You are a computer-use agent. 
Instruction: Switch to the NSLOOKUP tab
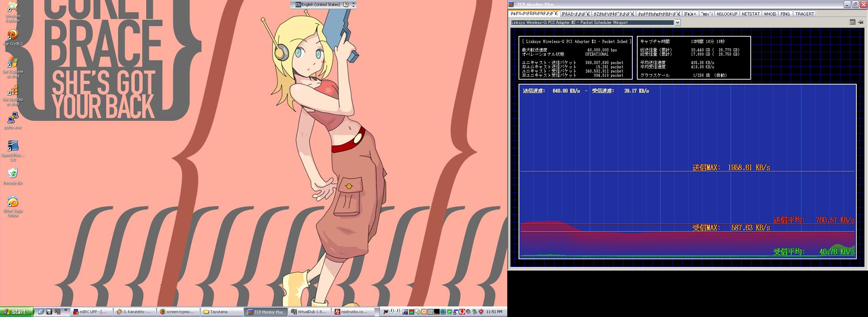(x=727, y=14)
